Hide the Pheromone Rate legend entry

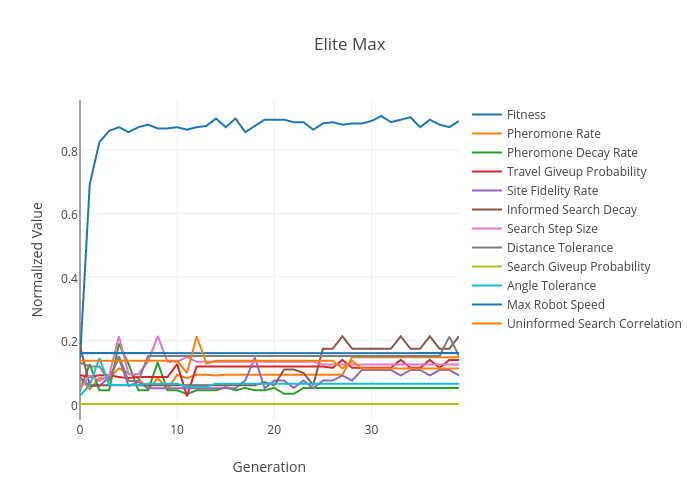tap(553, 134)
